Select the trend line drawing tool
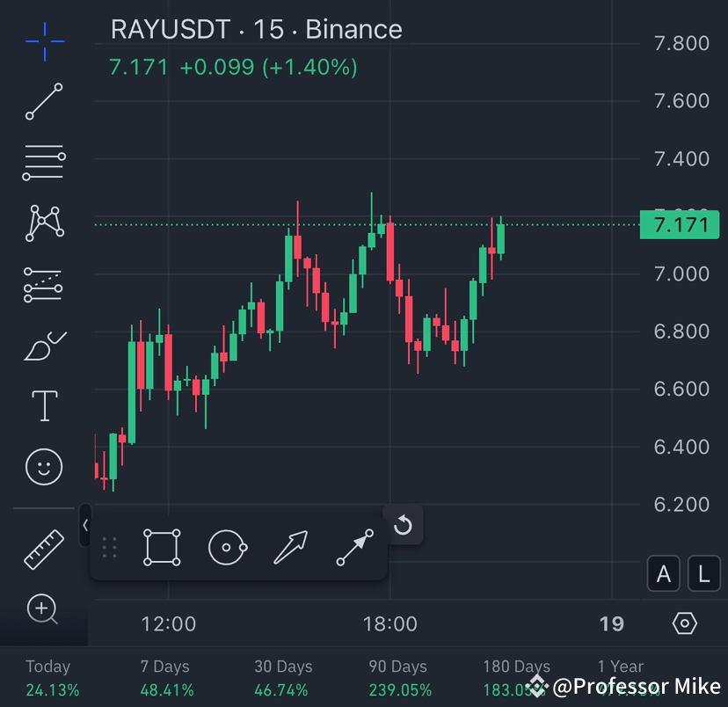The height and width of the screenshot is (707, 728). tap(44, 102)
